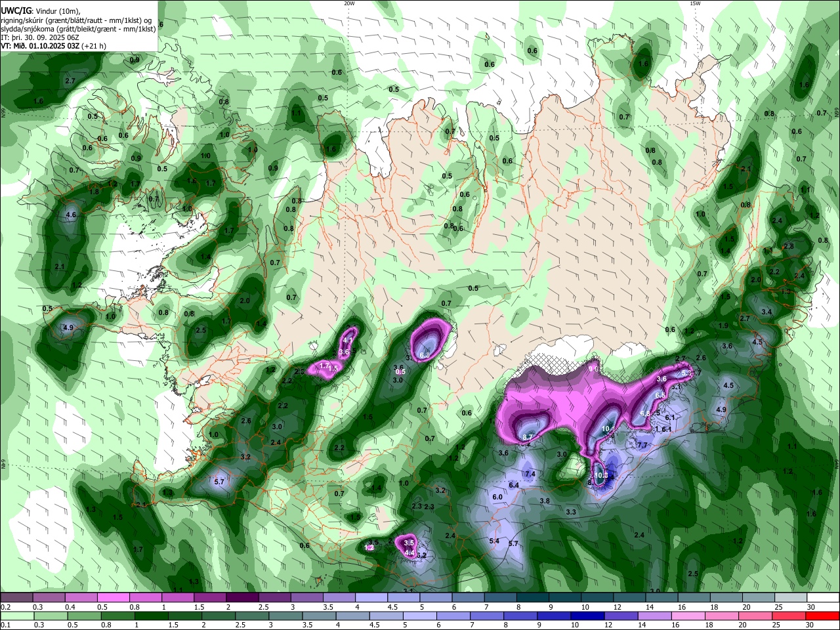840x630 pixels.
Task: Click the 2.8 precipitation value
Action: click(x=788, y=246)
